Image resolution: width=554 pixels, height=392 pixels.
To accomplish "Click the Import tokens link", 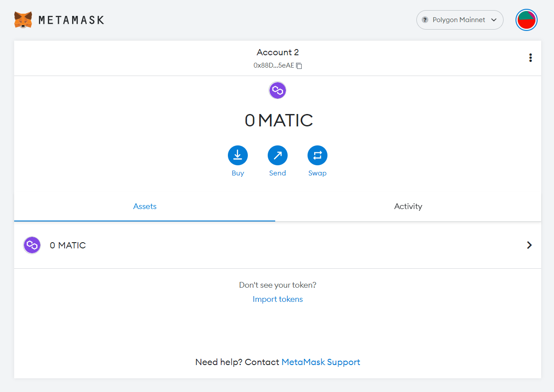I will (278, 299).
